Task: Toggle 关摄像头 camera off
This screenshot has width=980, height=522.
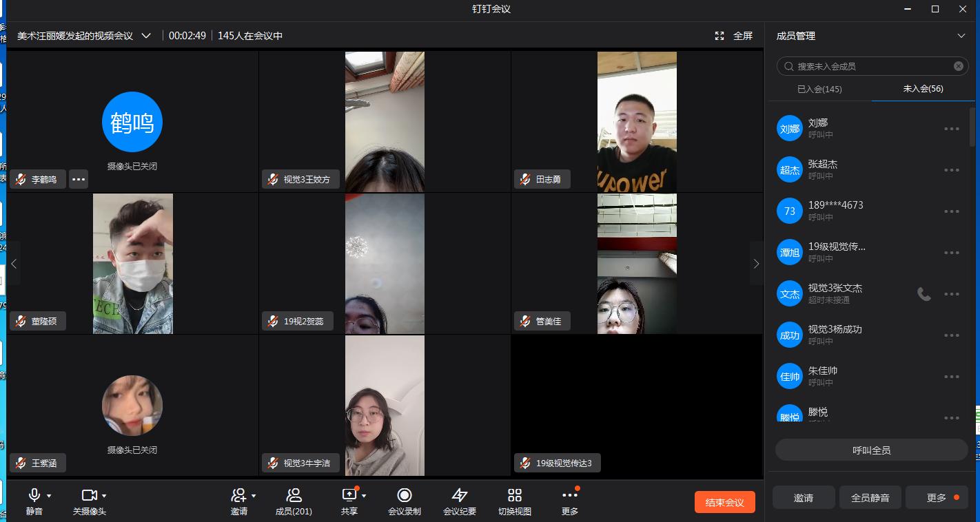Action: point(89,496)
